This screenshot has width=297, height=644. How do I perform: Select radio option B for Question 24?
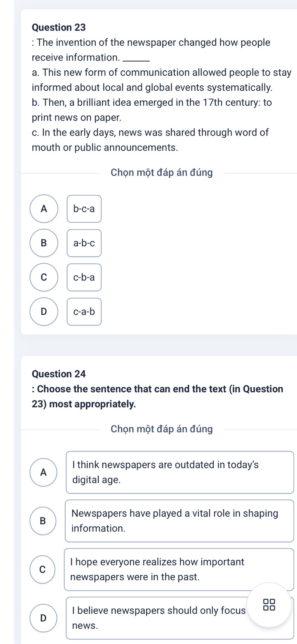pos(43,521)
